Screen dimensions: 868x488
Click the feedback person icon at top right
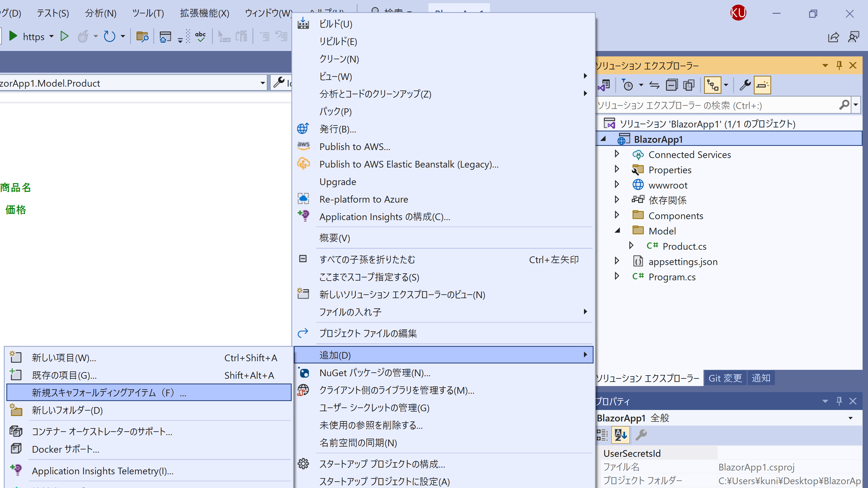point(854,37)
